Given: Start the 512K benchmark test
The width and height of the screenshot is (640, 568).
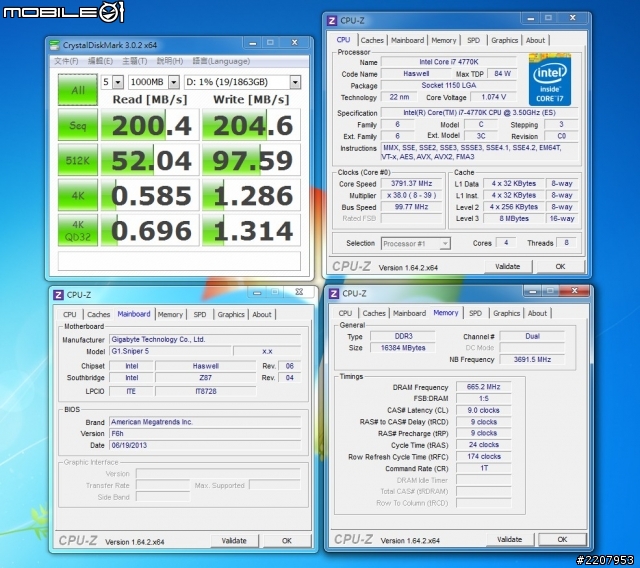Looking at the screenshot, I should point(78,160).
